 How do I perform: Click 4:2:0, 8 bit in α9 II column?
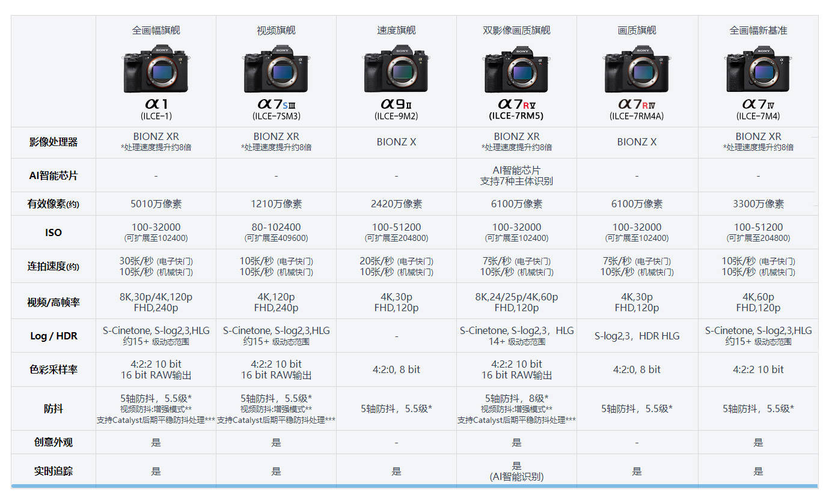(396, 369)
